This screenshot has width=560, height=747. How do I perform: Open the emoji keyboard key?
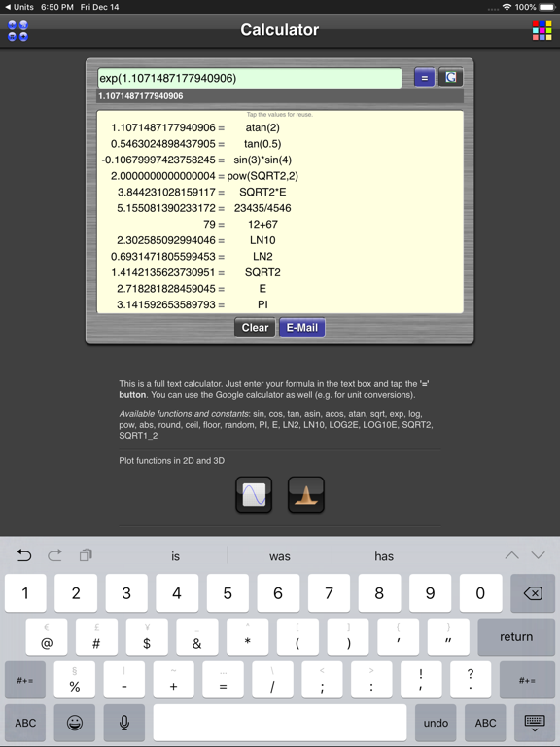[75, 723]
